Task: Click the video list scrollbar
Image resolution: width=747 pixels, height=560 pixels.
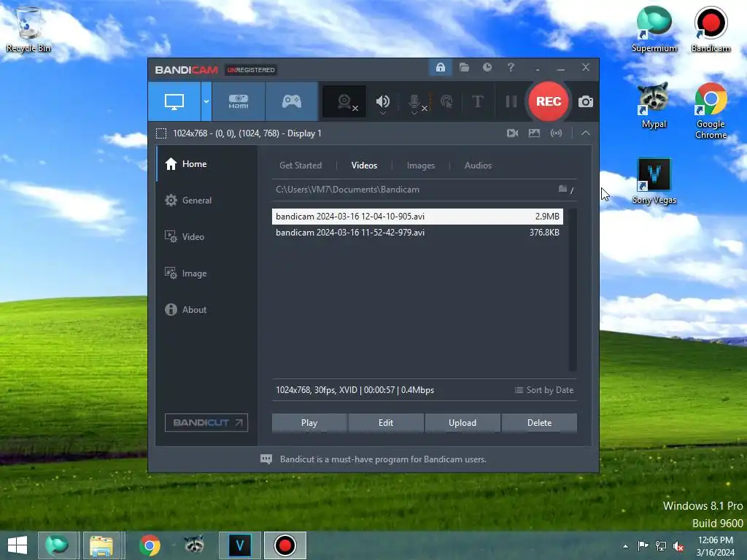Action: pyautogui.click(x=572, y=289)
